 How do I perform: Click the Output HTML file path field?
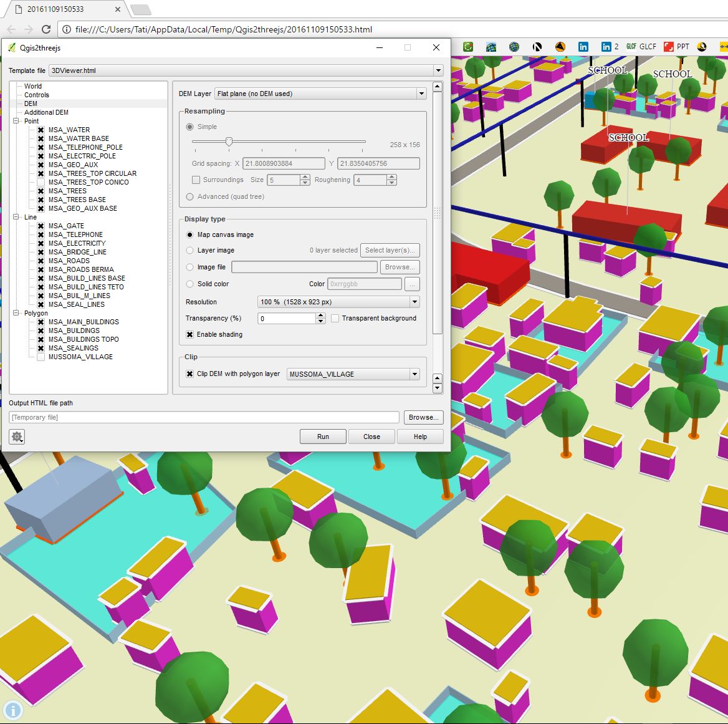[204, 417]
